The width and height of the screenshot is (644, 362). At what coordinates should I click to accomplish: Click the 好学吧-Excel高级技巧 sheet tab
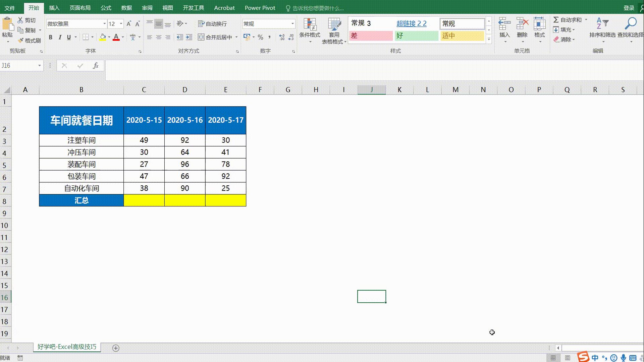(x=66, y=348)
